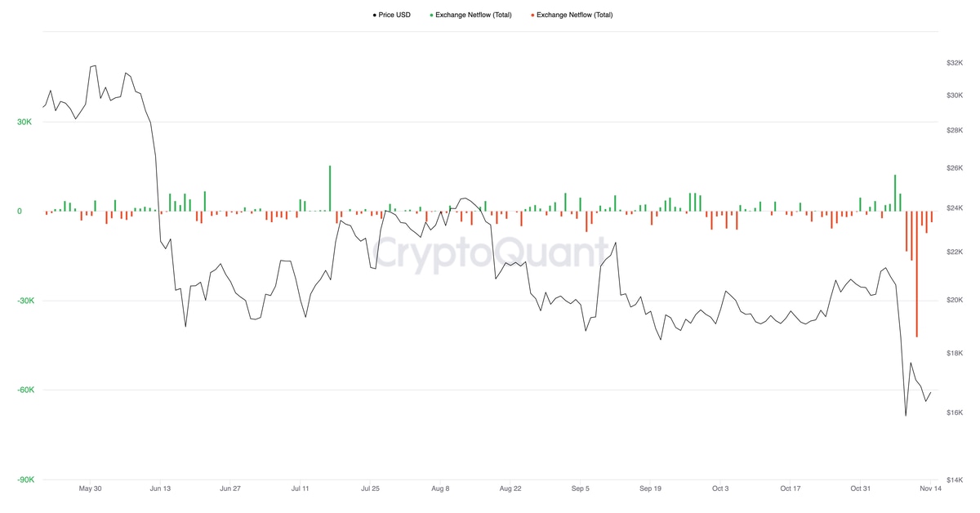This screenshot has width=980, height=513.
Task: Click the May 30 date label
Action: point(90,488)
